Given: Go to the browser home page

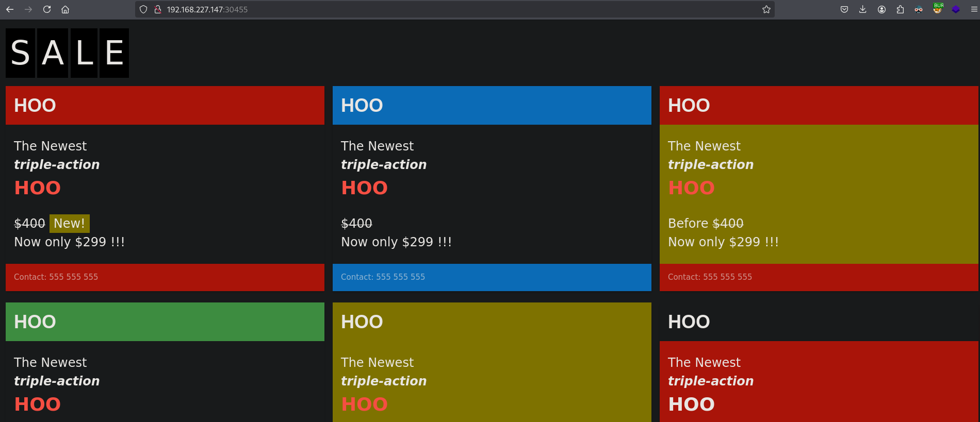Looking at the screenshot, I should 65,9.
